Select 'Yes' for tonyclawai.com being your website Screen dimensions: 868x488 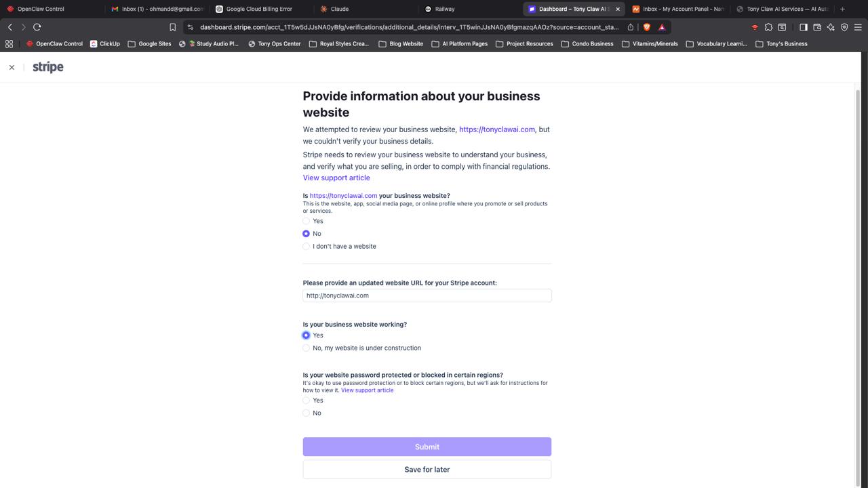click(307, 221)
